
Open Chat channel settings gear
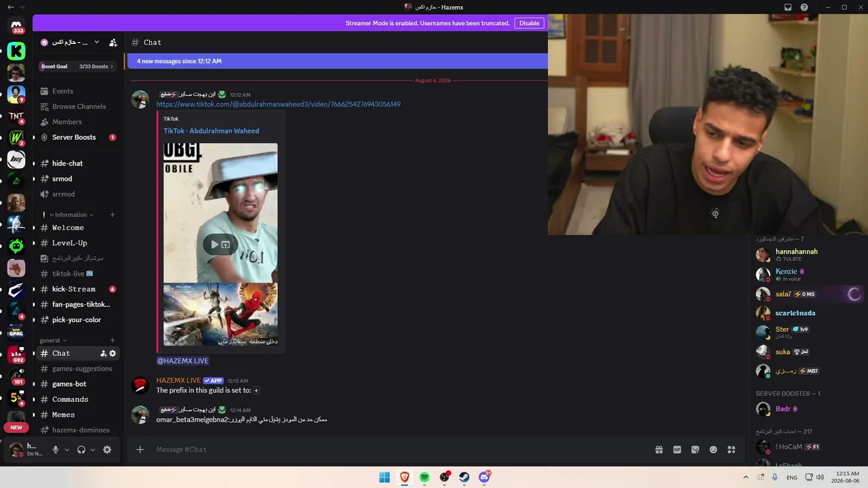[x=113, y=353]
